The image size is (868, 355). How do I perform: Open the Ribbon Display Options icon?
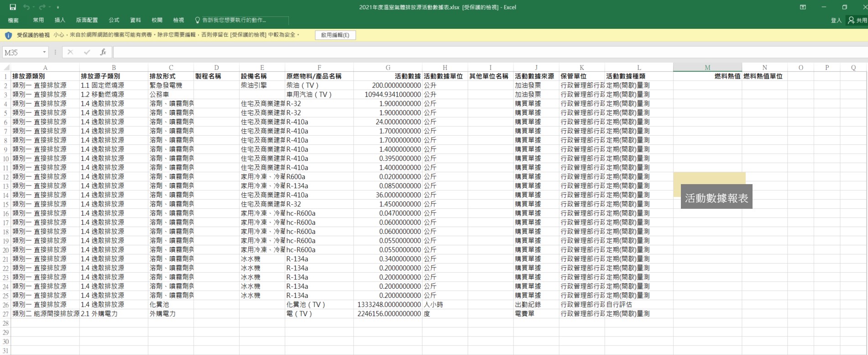803,7
